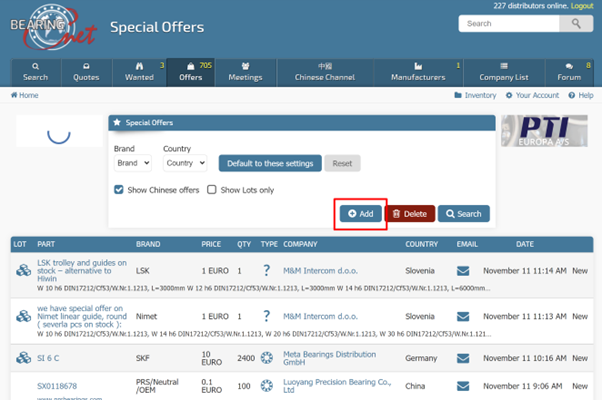
Task: Open Your Account link
Action: (x=533, y=95)
